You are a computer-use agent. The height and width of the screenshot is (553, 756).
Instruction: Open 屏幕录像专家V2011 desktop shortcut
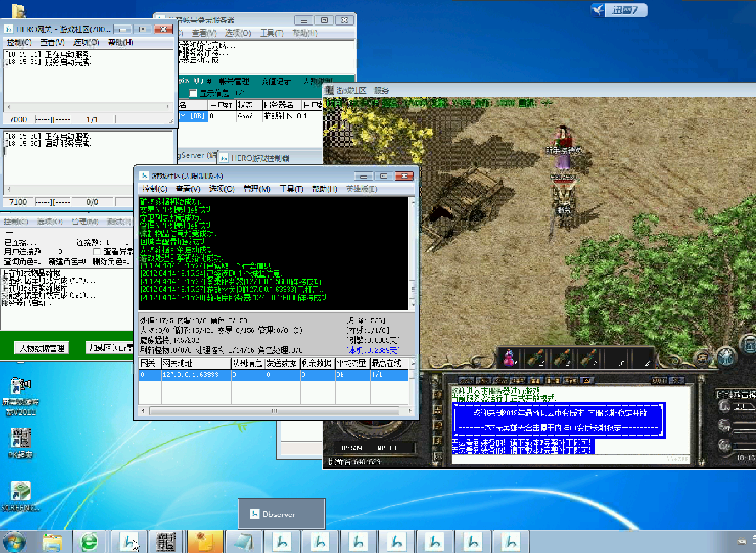click(x=20, y=396)
